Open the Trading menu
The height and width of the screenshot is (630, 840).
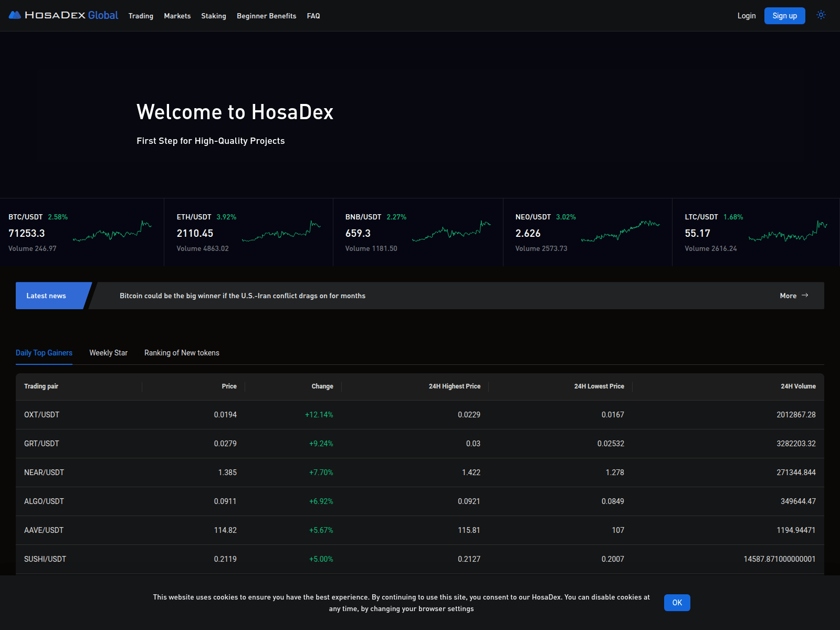tap(141, 16)
